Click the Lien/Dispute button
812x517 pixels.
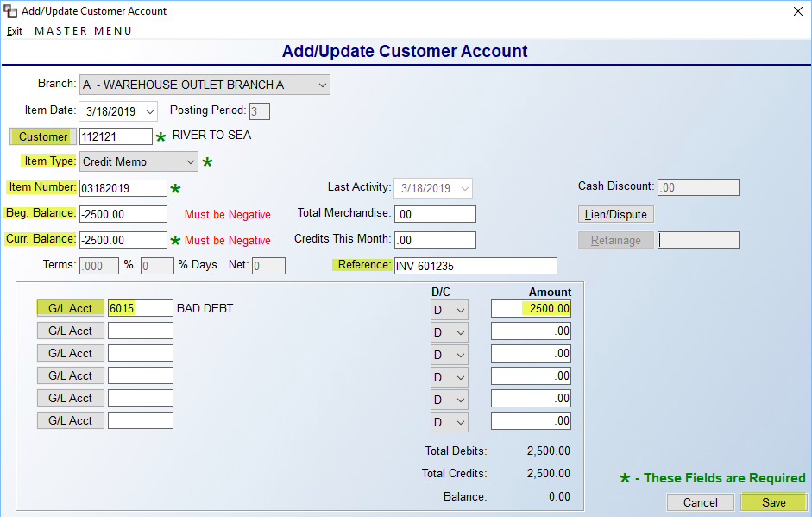(x=616, y=214)
